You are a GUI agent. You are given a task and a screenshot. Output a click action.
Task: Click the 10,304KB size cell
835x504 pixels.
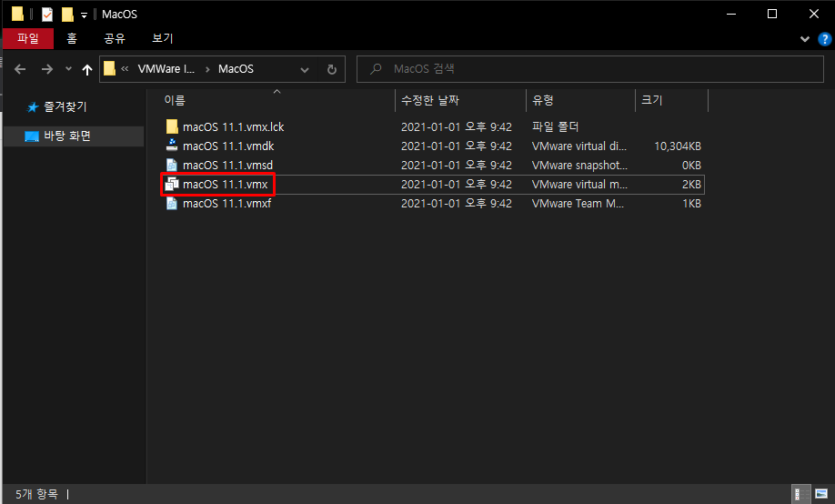coord(678,146)
